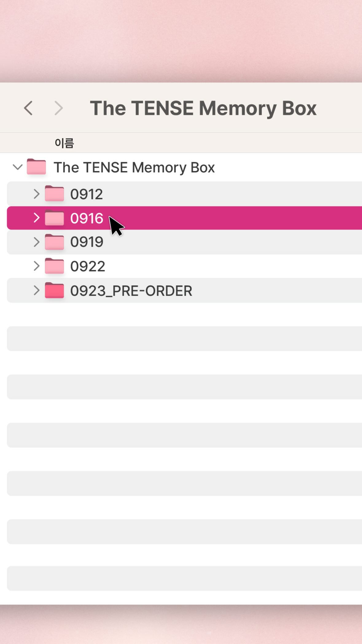362x644 pixels.
Task: Expand the 0912 folder
Action: [x=36, y=194]
